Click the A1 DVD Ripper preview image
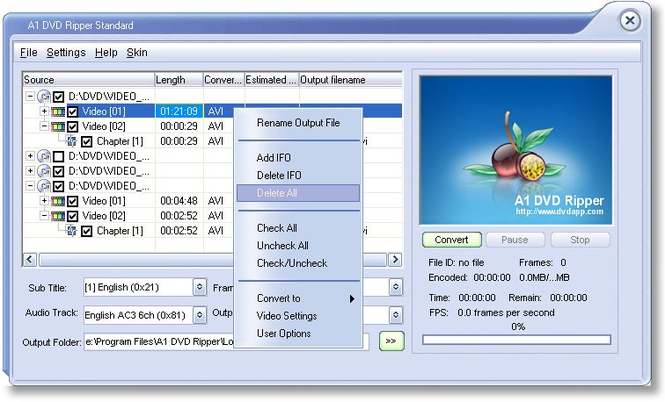The height and width of the screenshot is (402, 665). coord(516,150)
